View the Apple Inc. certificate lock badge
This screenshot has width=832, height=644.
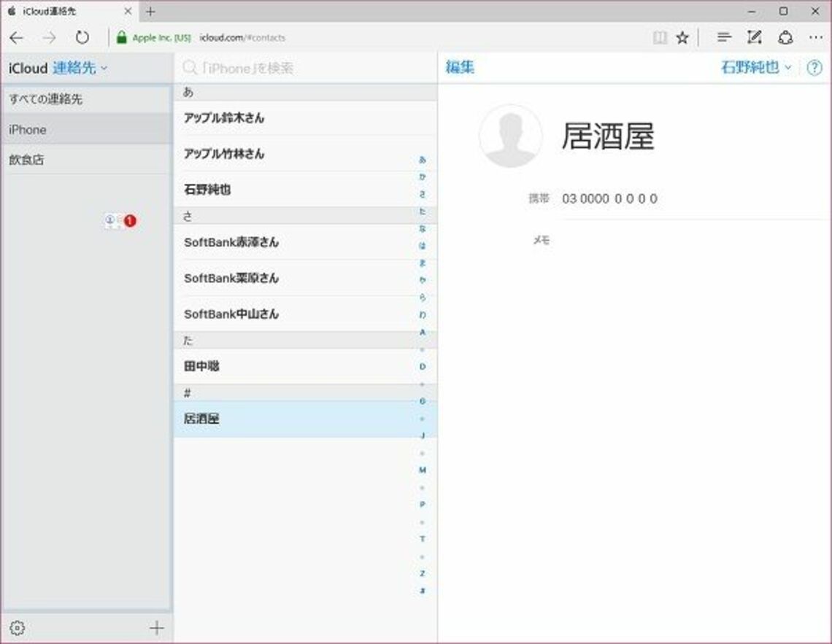point(121,37)
